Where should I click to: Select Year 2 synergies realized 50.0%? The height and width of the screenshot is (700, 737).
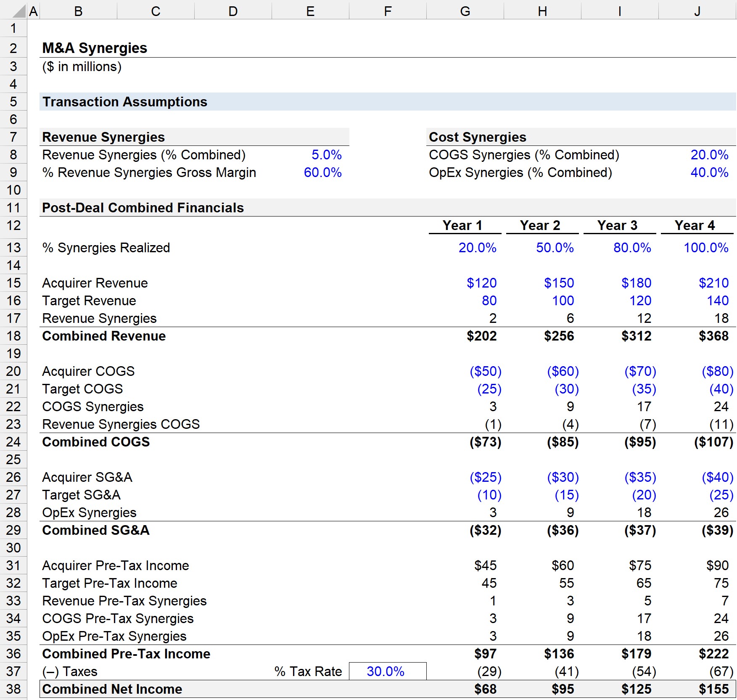555,248
